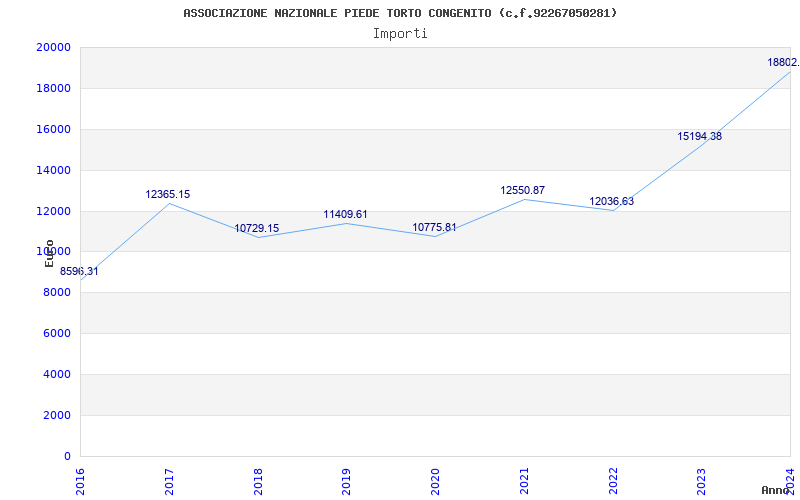Click the 20000 y-axis tick label
Image resolution: width=800 pixels, height=500 pixels.
(x=53, y=48)
